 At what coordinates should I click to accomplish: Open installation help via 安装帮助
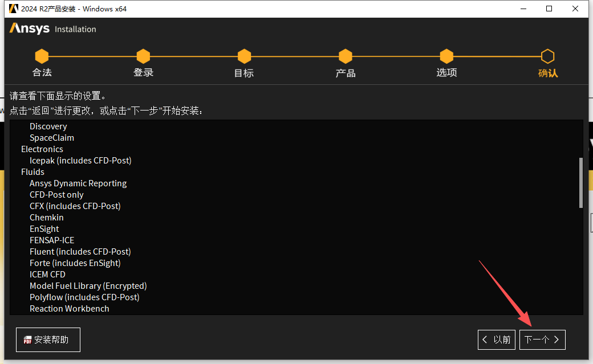click(x=48, y=339)
